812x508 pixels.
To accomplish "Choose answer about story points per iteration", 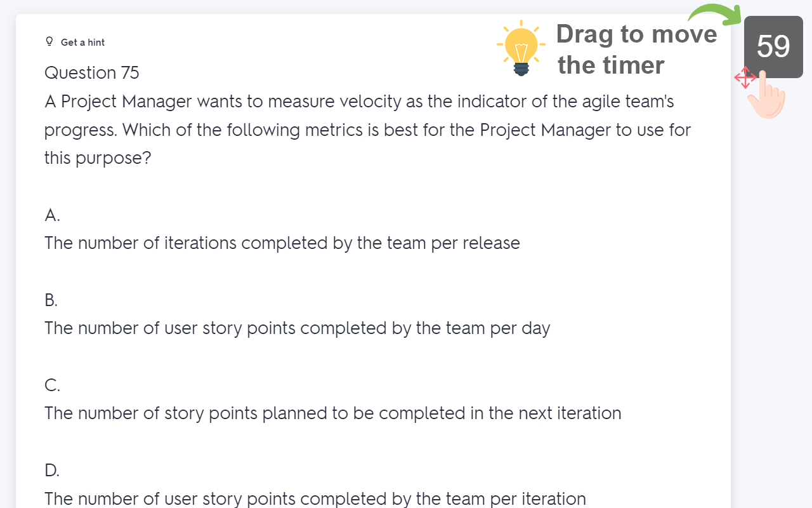I will pos(315,498).
